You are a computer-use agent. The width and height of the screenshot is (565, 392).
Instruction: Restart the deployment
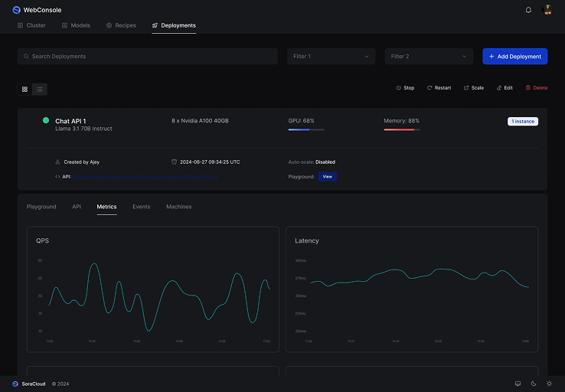439,88
